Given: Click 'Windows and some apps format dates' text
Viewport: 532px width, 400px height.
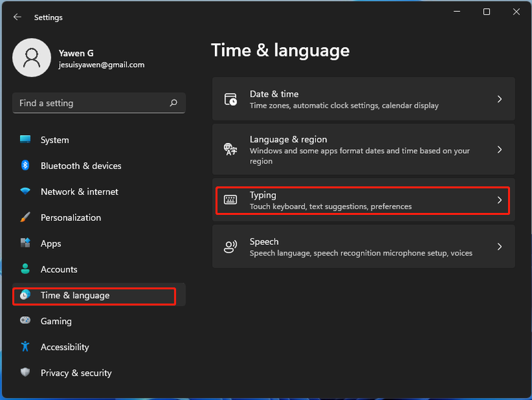Looking at the screenshot, I should (x=360, y=156).
